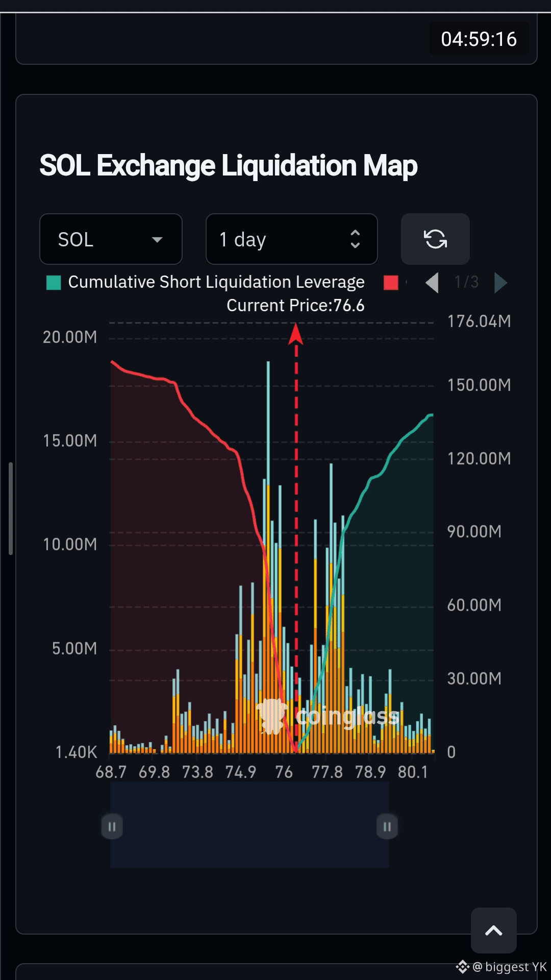Go to next legend page arrow
The width and height of the screenshot is (551, 980).
[x=500, y=282]
